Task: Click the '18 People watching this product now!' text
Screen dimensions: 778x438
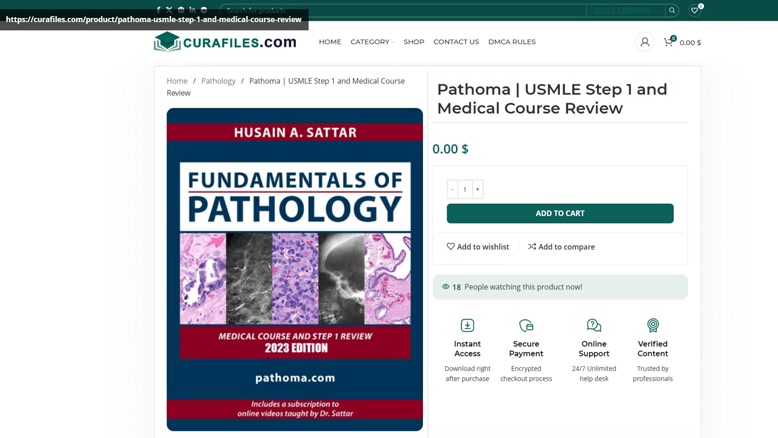Action: click(517, 287)
